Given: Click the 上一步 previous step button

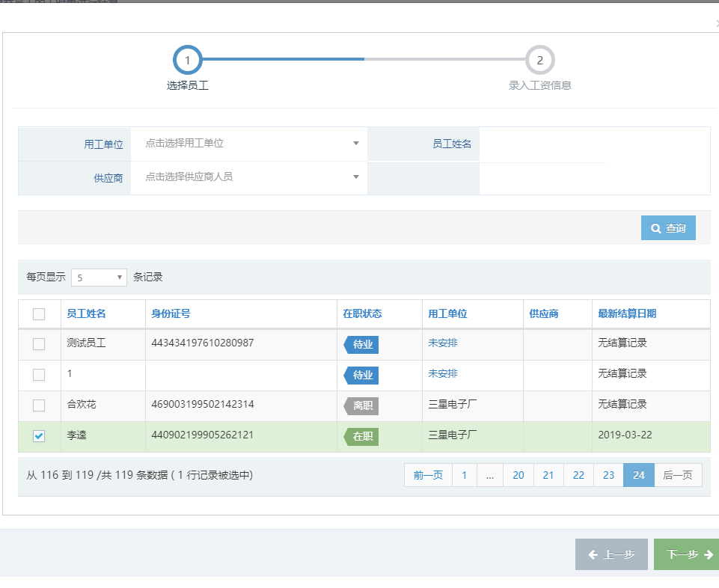Looking at the screenshot, I should tap(611, 554).
